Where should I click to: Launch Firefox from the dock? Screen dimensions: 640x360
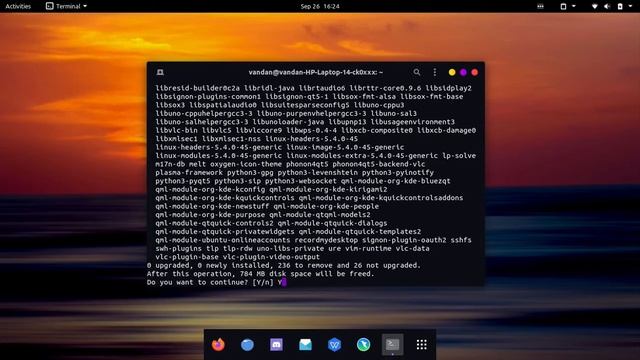point(218,344)
